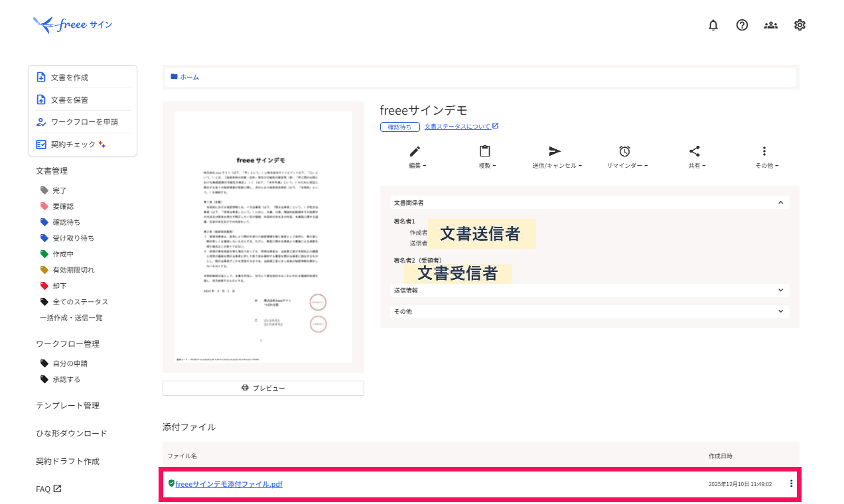
Task: Click the freee サイン logo
Action: [x=72, y=25]
